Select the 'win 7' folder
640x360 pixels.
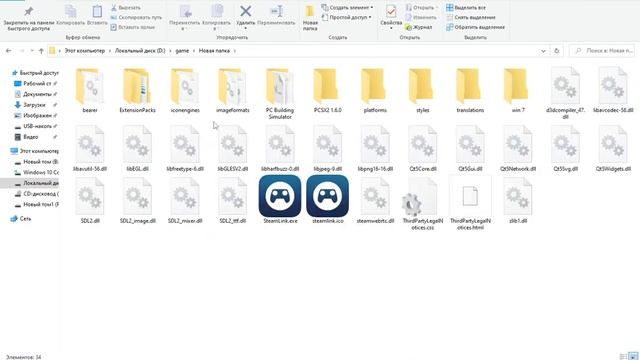click(x=518, y=91)
